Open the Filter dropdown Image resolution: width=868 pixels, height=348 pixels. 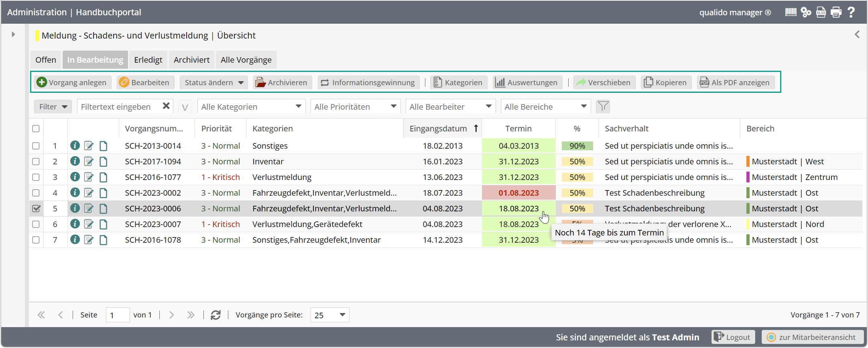tap(53, 106)
